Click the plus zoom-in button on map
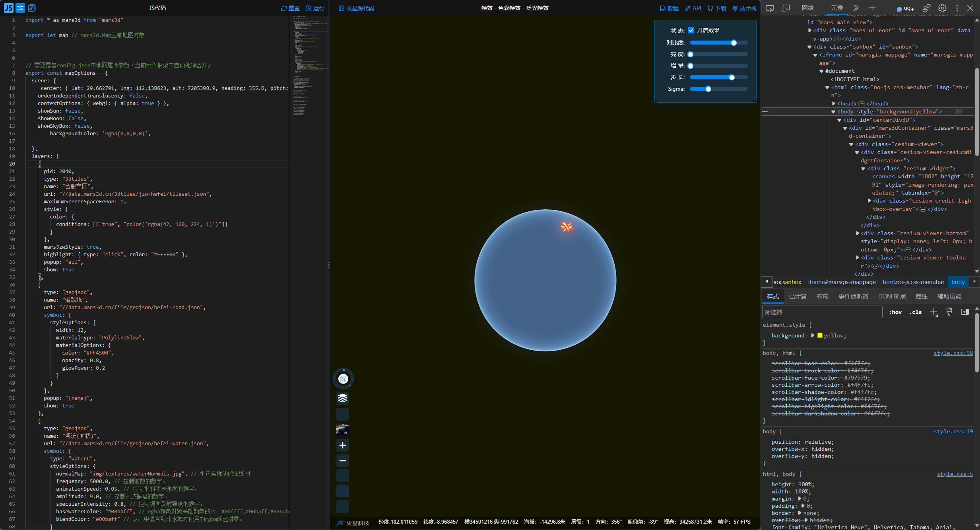980x530 pixels. [x=343, y=445]
